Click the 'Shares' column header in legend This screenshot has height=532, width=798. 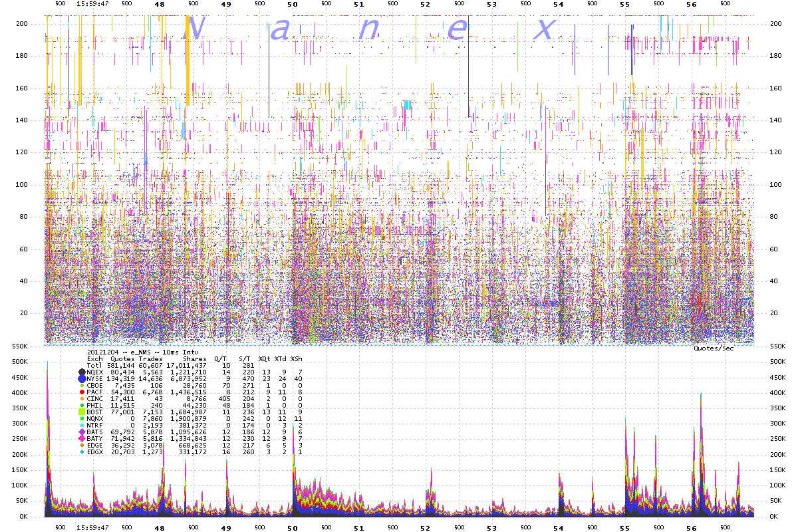195,358
